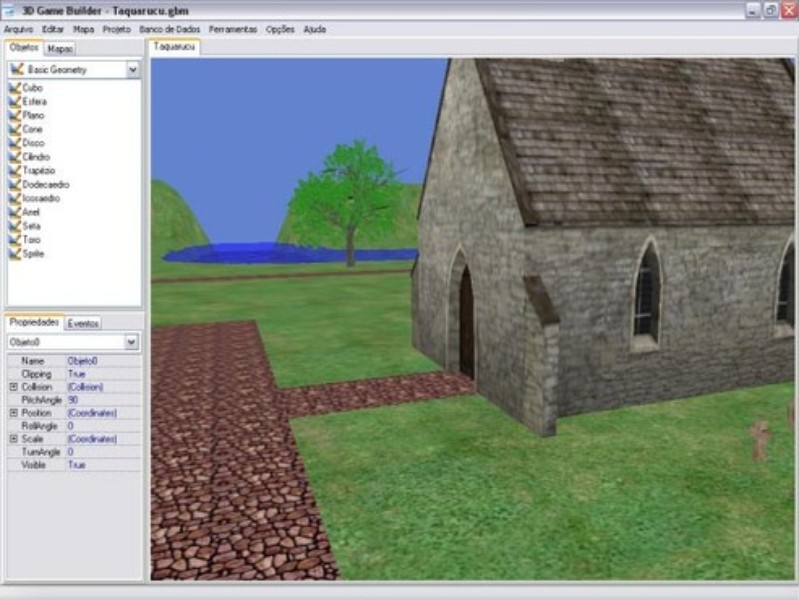The image size is (799, 600).
Task: Click the Toro object icon
Action: coord(14,240)
